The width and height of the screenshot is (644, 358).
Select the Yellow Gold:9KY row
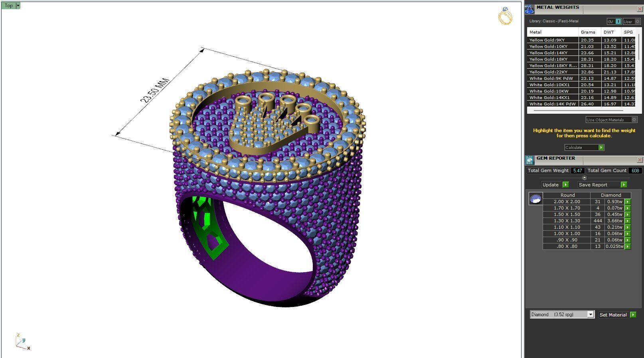[x=582, y=40]
